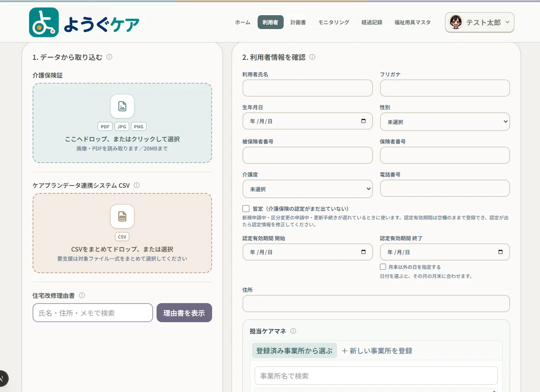540x392 pixels.
Task: Click テスト太郎 avatar image
Action: click(x=456, y=22)
